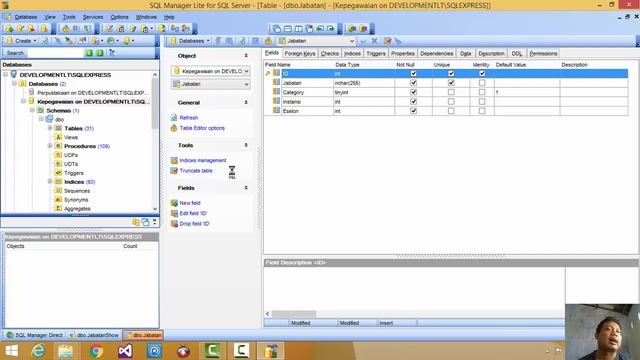Go to previous window with green left arrow
Image resolution: width=640 pixels, height=360 pixels.
(320, 29)
